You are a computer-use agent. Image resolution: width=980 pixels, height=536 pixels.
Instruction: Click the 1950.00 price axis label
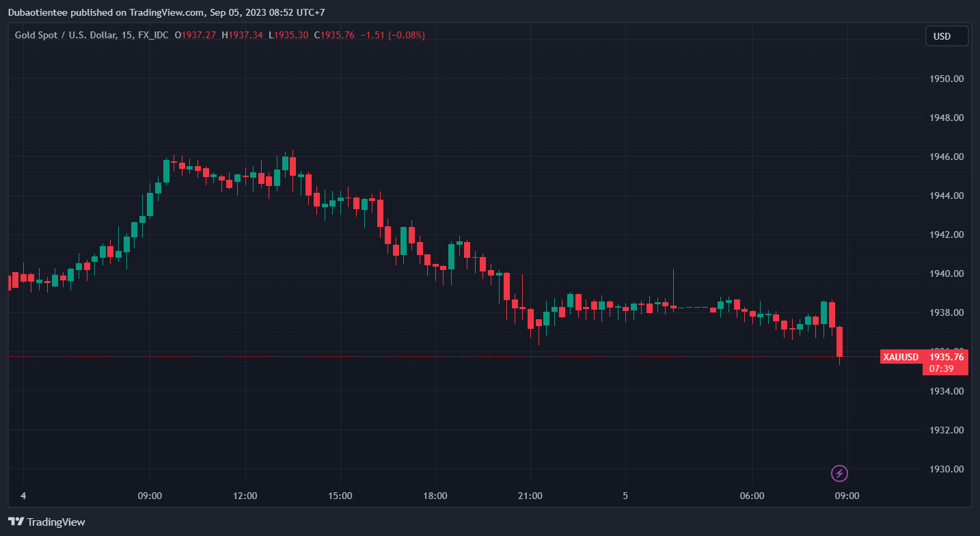pos(947,79)
